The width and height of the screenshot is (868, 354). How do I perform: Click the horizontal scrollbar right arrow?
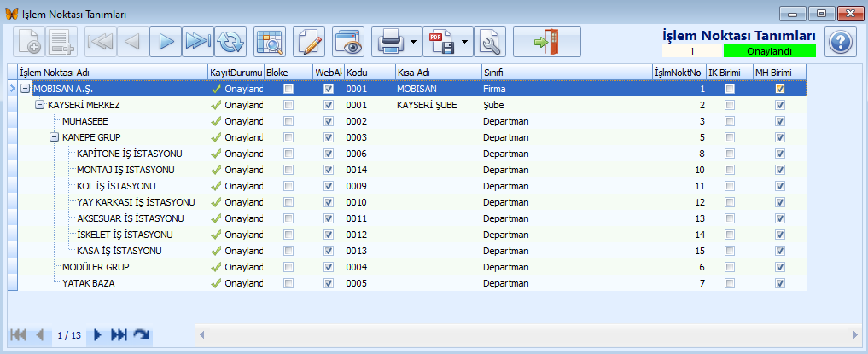(x=856, y=334)
